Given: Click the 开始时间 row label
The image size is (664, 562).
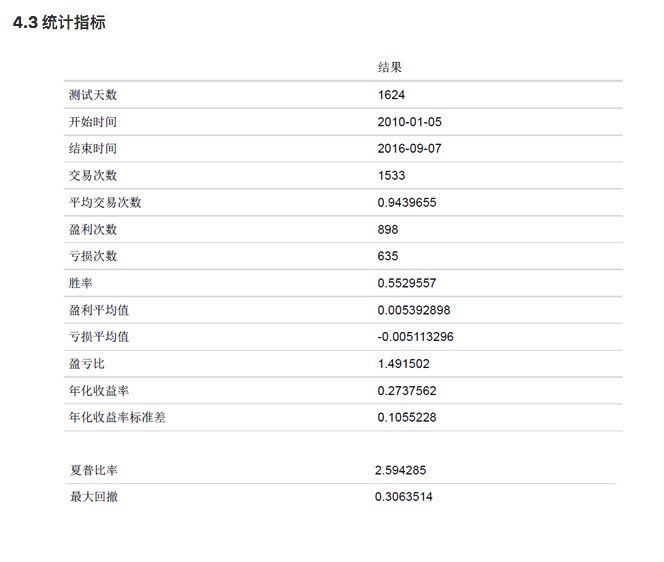Looking at the screenshot, I should pos(93,122).
